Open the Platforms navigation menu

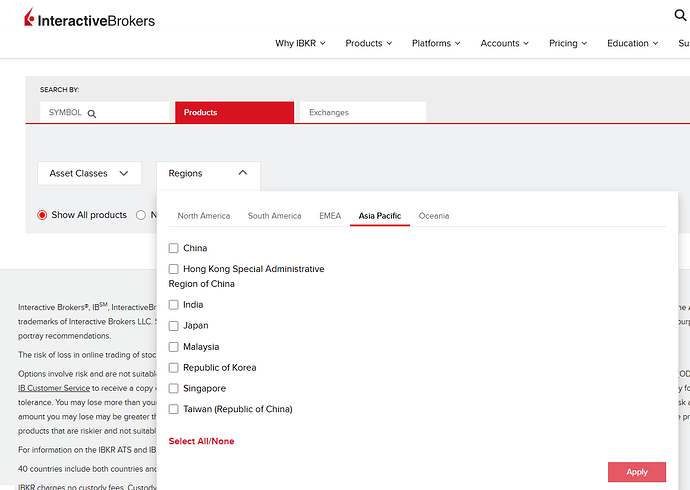pos(436,43)
